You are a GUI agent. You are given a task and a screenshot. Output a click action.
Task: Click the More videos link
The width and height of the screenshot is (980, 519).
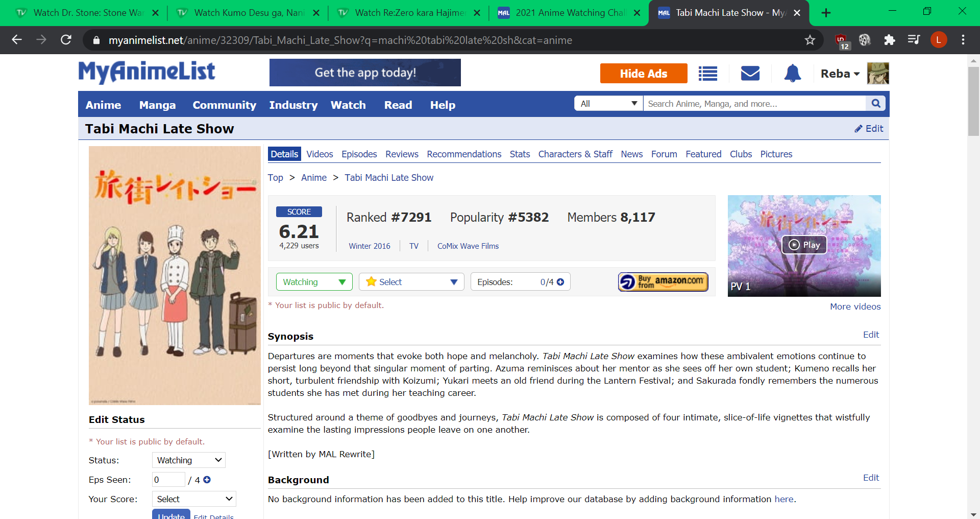point(855,306)
